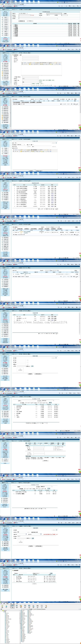Select the highlighted toolbar button in Windows Explorer
The image size is (81, 644).
12,606
